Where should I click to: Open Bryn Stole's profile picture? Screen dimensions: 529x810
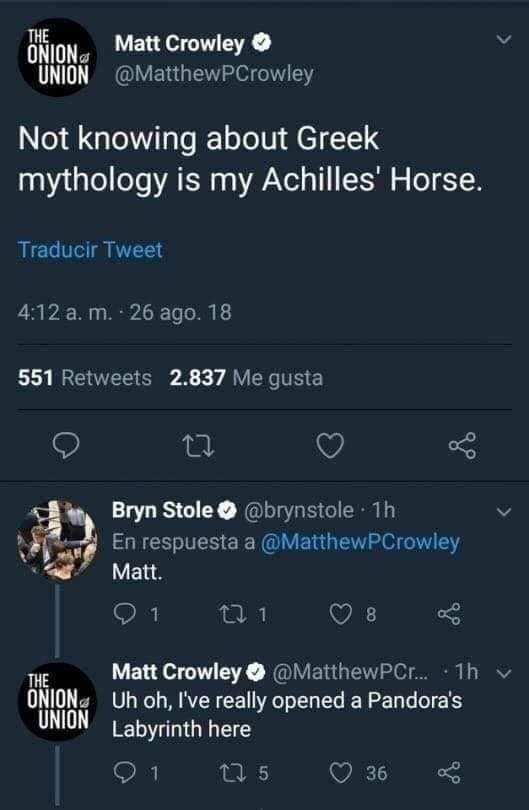pos(57,539)
